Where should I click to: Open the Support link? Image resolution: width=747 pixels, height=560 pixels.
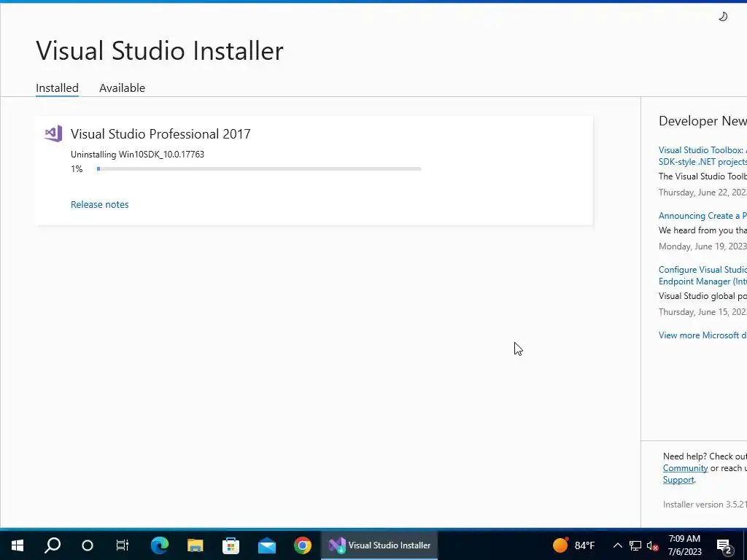click(x=678, y=480)
